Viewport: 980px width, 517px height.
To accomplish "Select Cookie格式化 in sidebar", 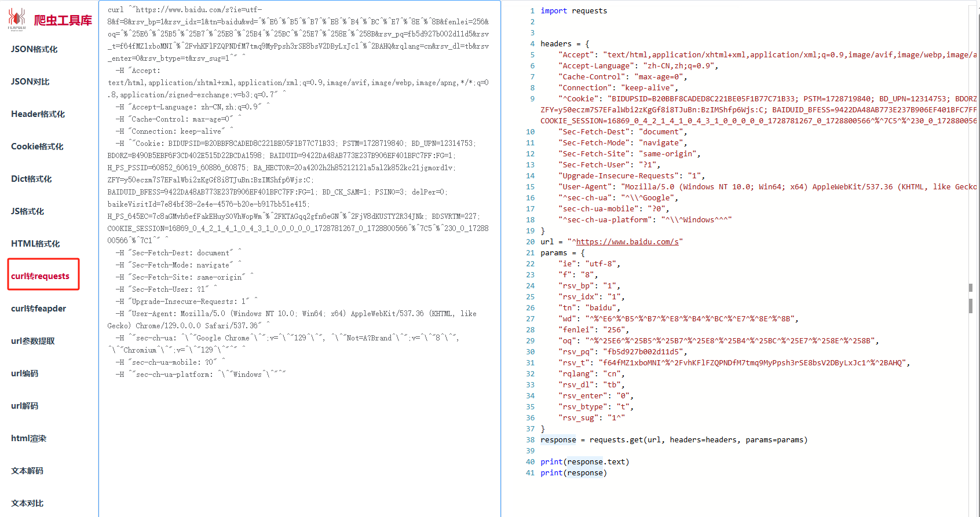I will pos(37,146).
